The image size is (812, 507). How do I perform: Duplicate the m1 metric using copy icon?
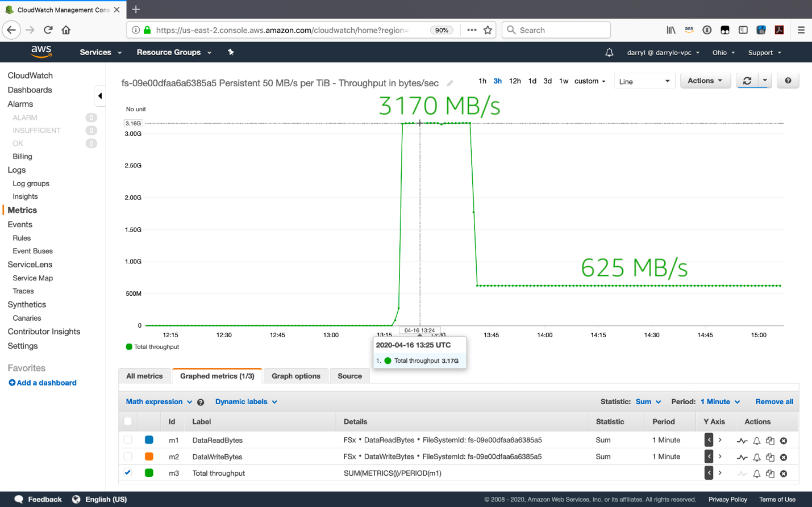[x=769, y=440]
